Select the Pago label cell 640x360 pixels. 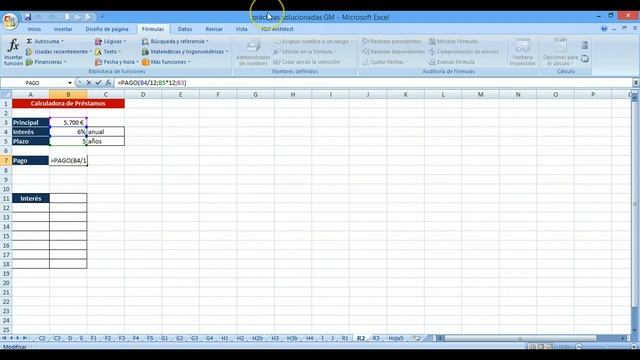[31, 160]
